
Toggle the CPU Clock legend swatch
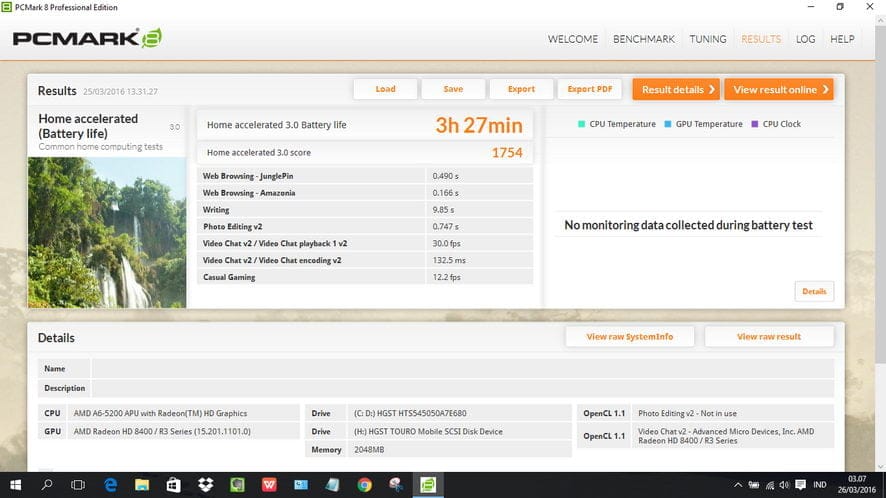[x=754, y=124]
